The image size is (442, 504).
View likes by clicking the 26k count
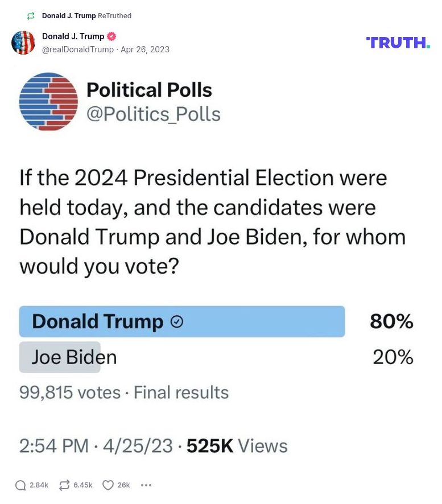point(123,485)
